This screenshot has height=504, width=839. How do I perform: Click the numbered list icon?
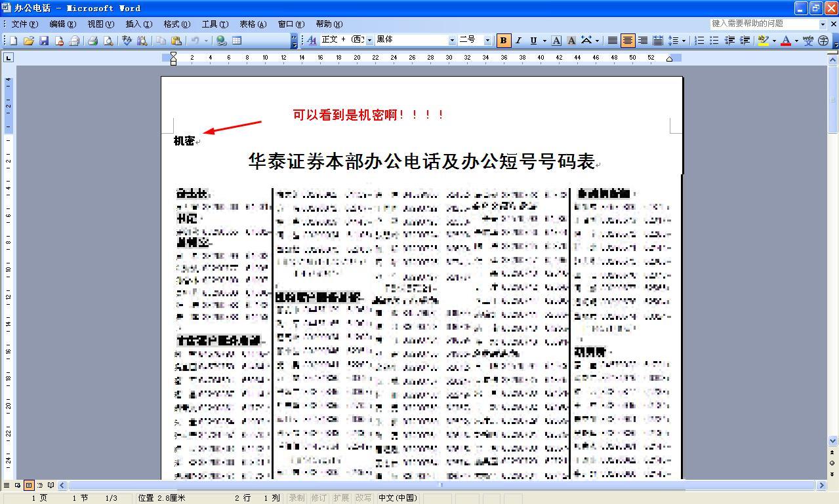[x=699, y=41]
